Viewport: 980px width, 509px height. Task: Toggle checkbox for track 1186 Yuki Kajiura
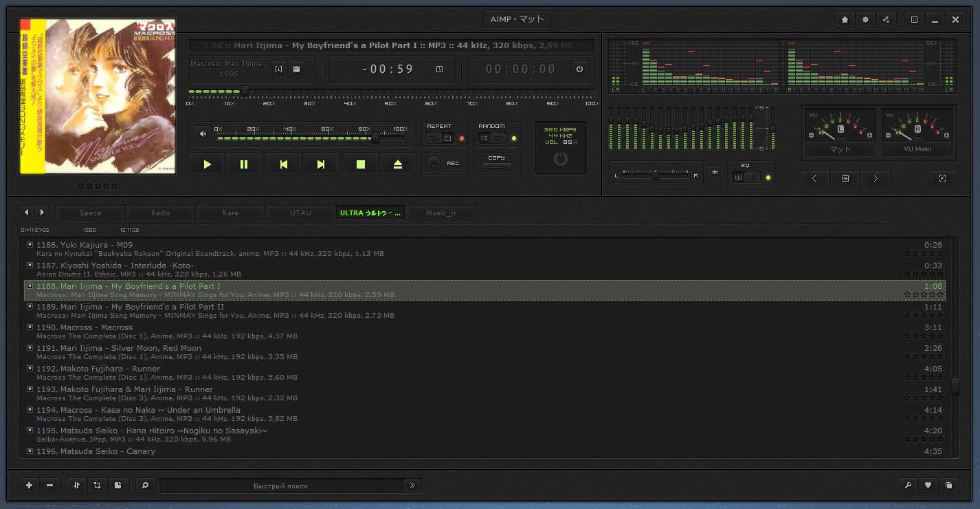[30, 244]
